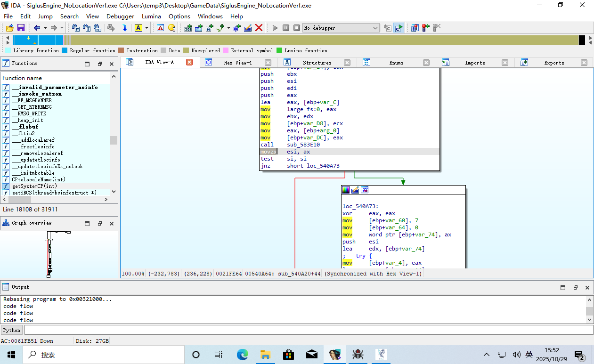The width and height of the screenshot is (594, 364).
Task: Open the yellow A text style dropdown
Action: [x=146, y=28]
